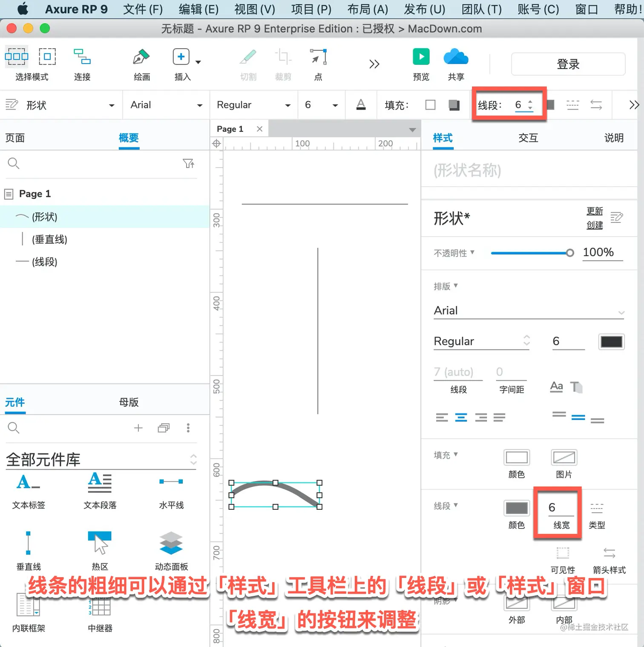The image size is (644, 647).
Task: Align text center horizontally
Action: [x=461, y=417]
